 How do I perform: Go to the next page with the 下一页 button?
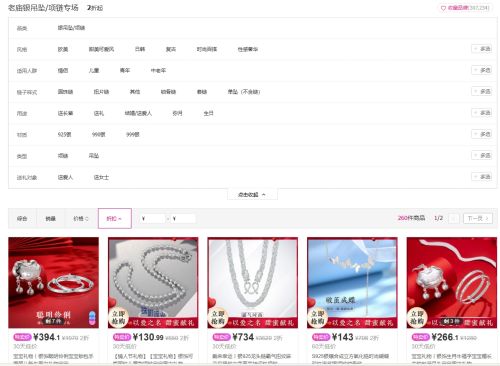[x=478, y=218]
